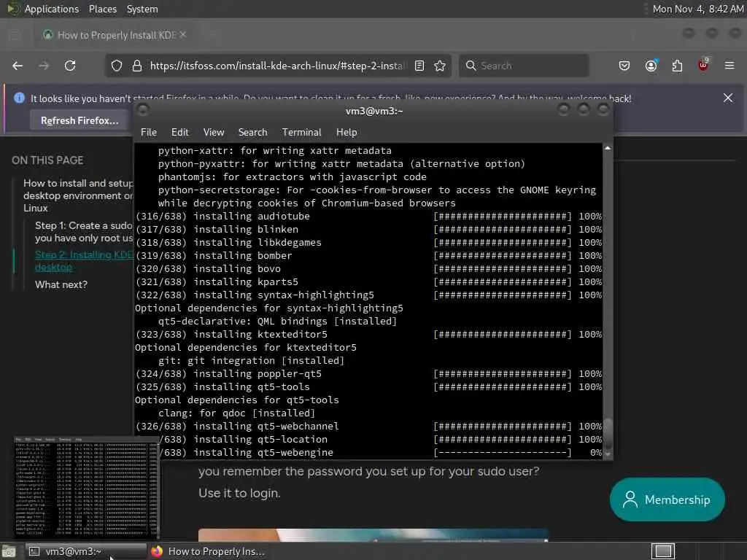Click the terminal window menu button in title bar
Screen dimensions: 747x560
coord(142,111)
